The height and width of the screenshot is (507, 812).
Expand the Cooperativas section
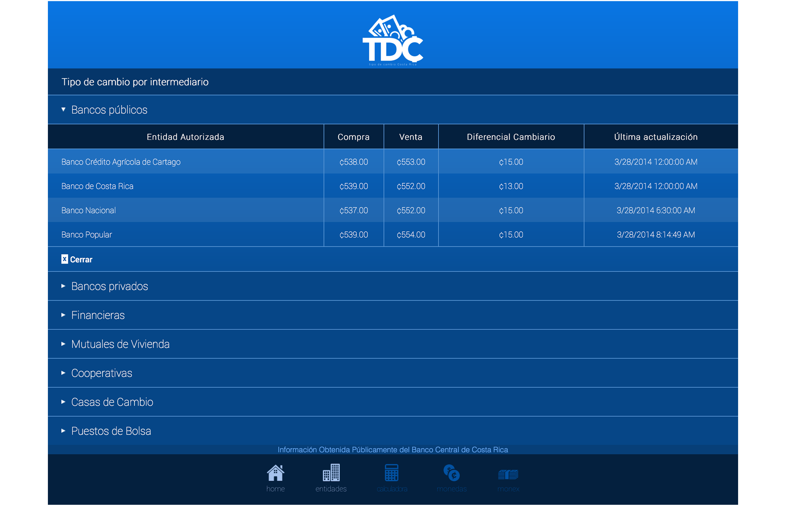point(101,373)
